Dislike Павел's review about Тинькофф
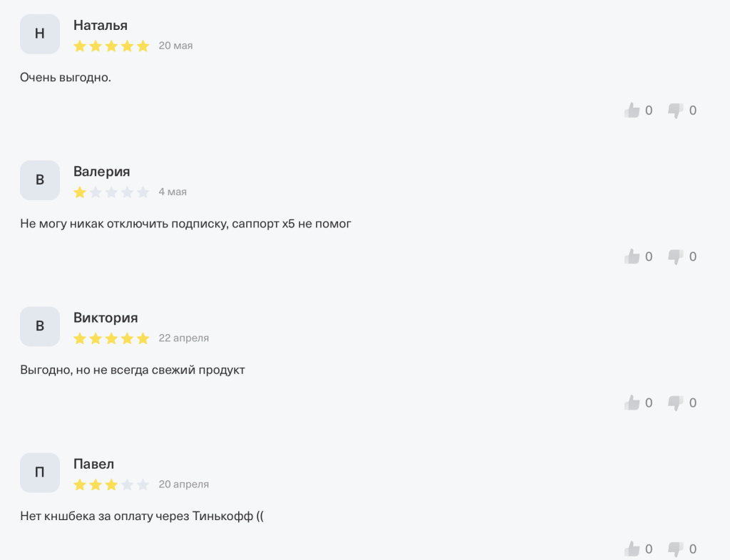The height and width of the screenshot is (560, 730). 676,549
